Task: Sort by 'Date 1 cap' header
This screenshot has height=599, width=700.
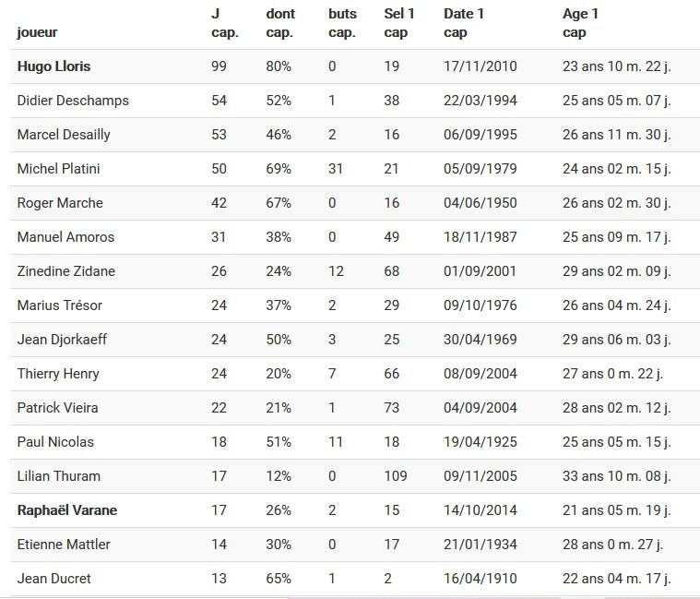Action: pos(463,23)
